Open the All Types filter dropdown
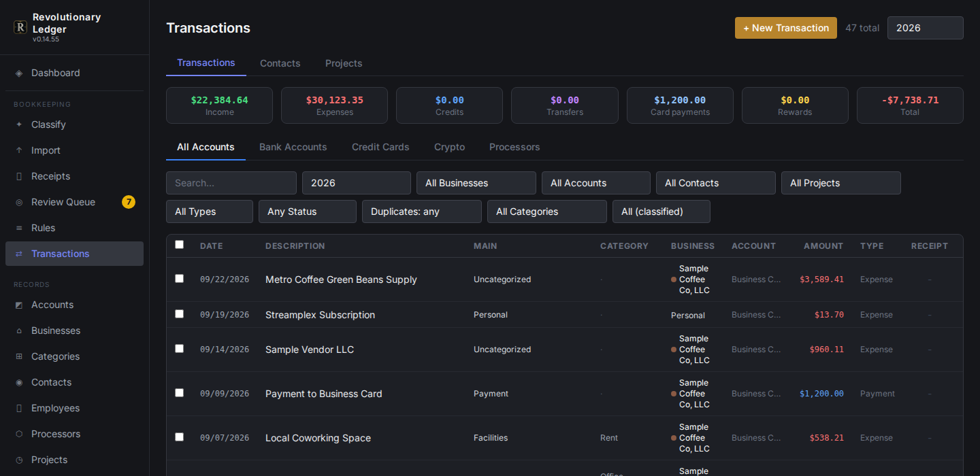Viewport: 980px width, 476px height. (x=210, y=211)
